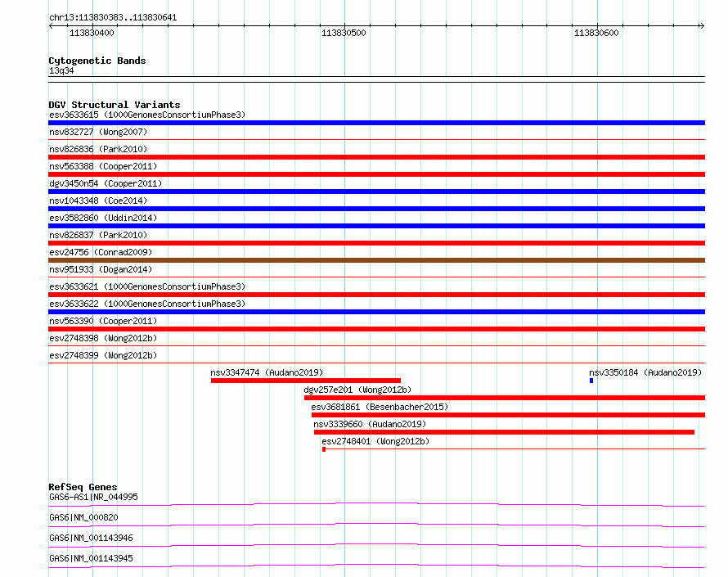The height and width of the screenshot is (577, 728).
Task: Open variant esv3633615 label
Action: tap(147, 115)
